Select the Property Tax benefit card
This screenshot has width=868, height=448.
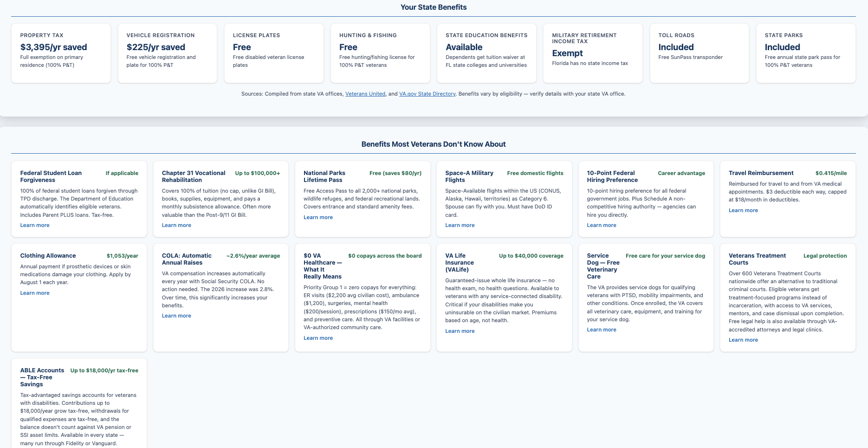click(x=61, y=53)
